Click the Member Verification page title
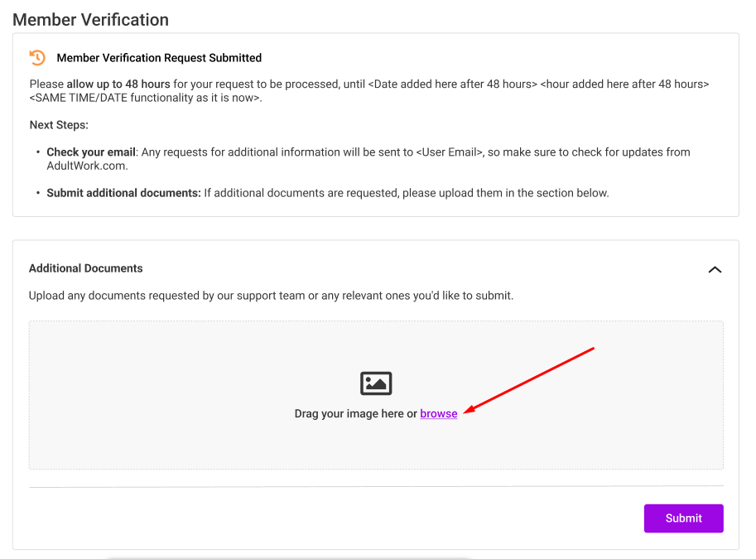The image size is (756, 559). (90, 19)
